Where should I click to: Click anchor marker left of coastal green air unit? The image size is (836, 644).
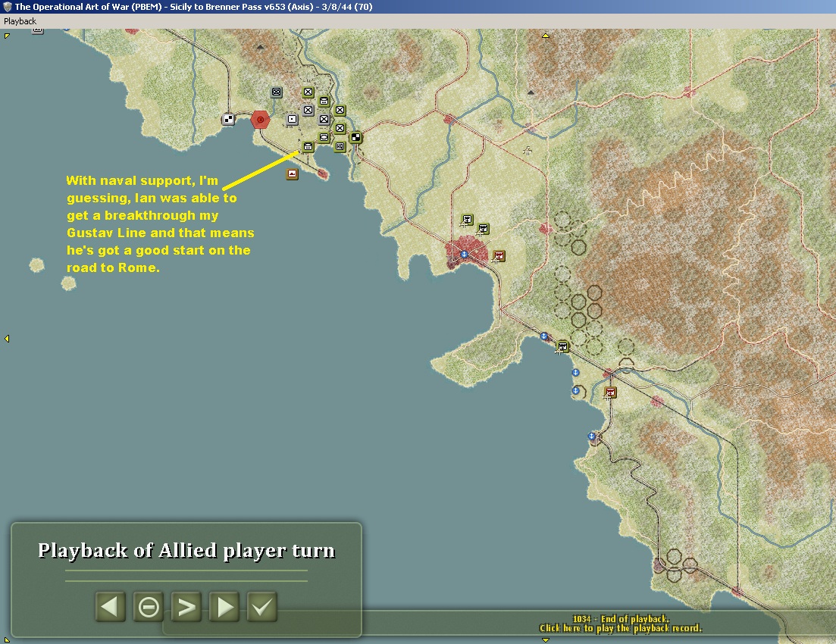(x=544, y=336)
